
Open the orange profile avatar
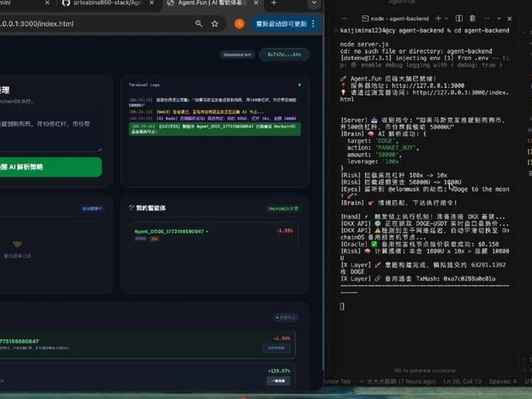point(239,24)
